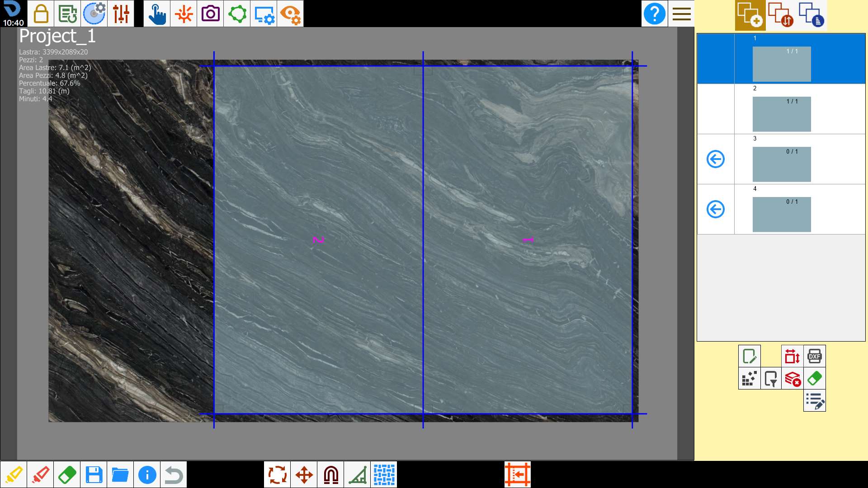Select the green eraser in bottom toolbar
The width and height of the screenshot is (868, 488).
[x=67, y=474]
